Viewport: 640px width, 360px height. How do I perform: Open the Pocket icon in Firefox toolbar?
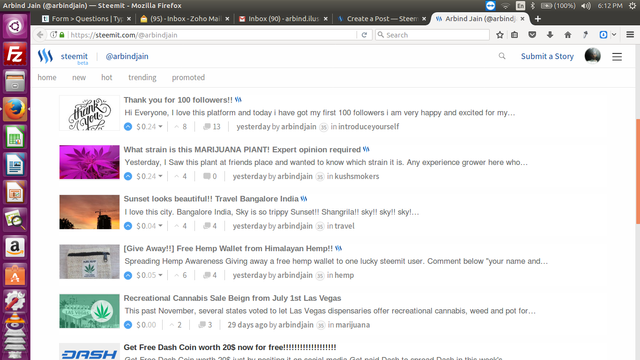[x=532, y=35]
